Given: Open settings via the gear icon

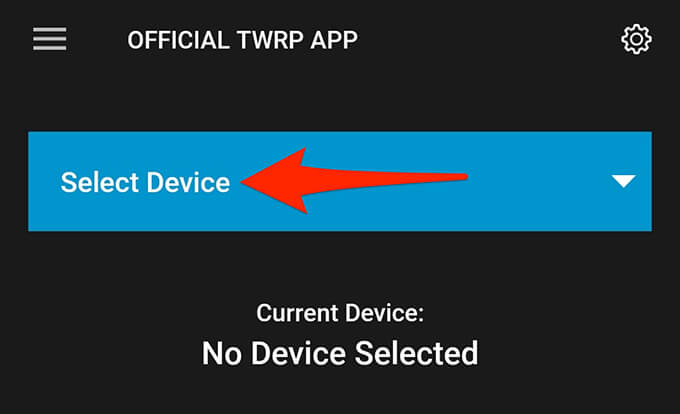Looking at the screenshot, I should point(636,39).
